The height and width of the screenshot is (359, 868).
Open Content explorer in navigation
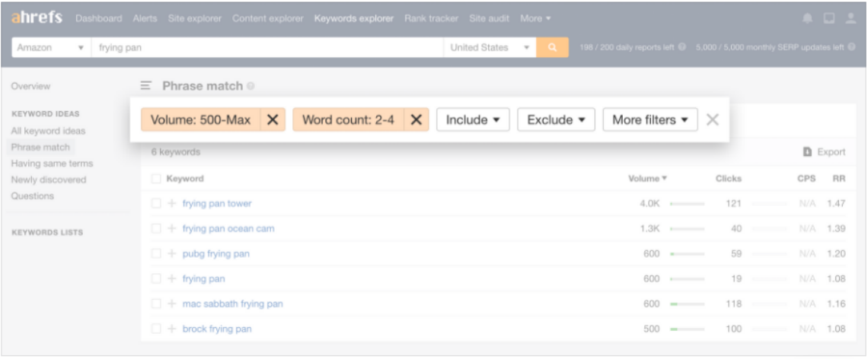(268, 18)
